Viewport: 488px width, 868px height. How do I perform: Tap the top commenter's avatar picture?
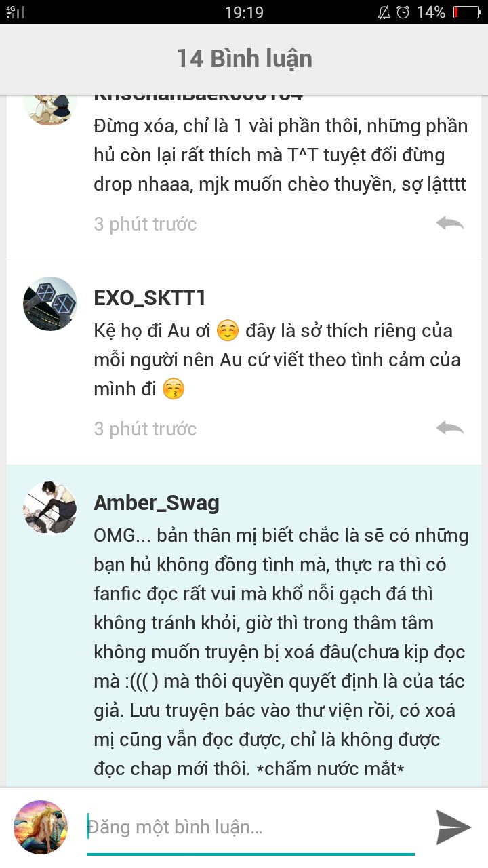click(x=50, y=108)
